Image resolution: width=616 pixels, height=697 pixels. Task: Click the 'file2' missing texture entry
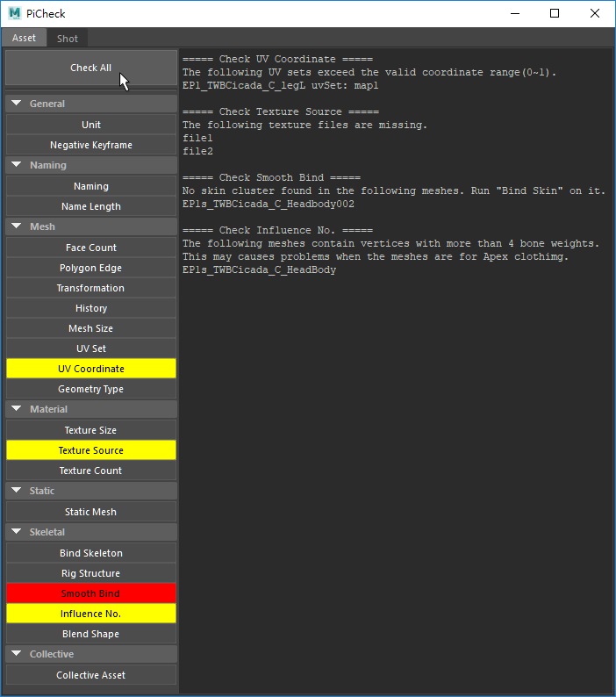tap(197, 151)
